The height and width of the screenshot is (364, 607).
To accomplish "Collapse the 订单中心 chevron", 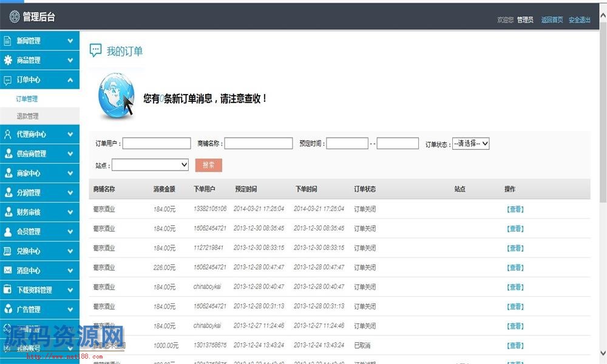I will click(x=70, y=80).
